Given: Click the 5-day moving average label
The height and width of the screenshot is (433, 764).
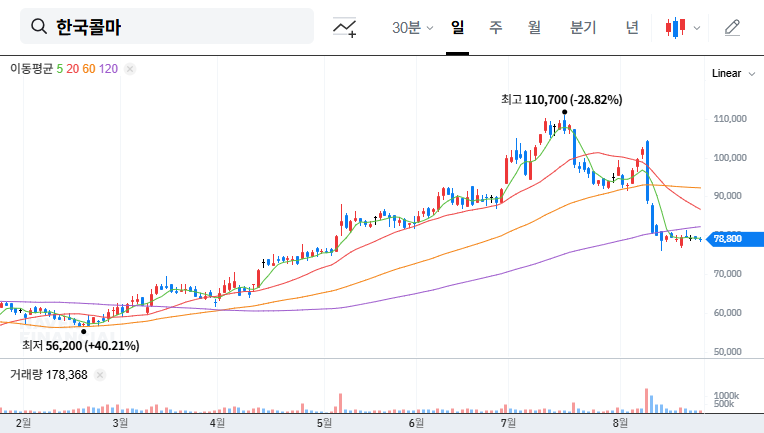Looking at the screenshot, I should point(59,69).
